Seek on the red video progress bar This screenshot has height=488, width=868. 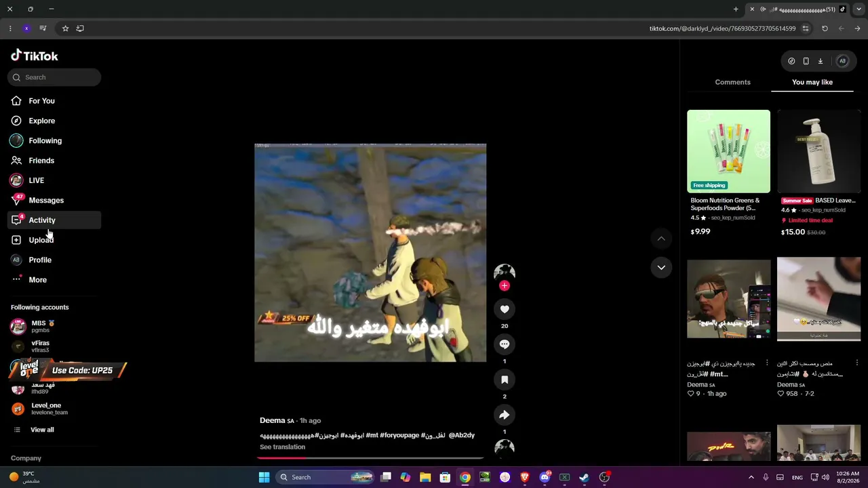[370, 458]
